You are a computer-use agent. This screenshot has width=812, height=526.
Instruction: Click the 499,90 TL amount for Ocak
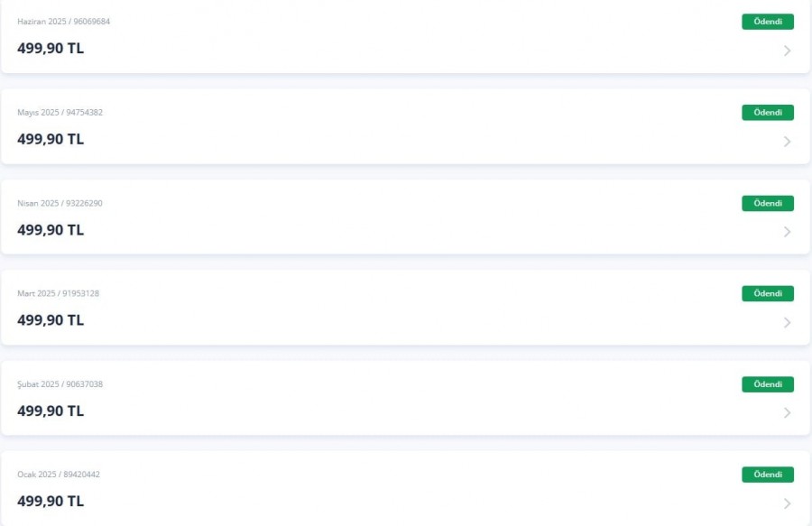pos(51,501)
